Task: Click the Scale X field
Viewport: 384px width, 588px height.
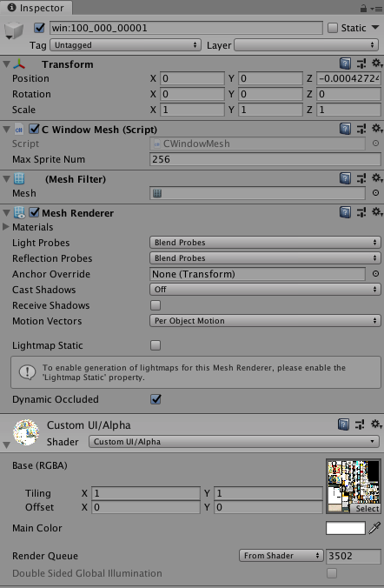Action: (192, 110)
